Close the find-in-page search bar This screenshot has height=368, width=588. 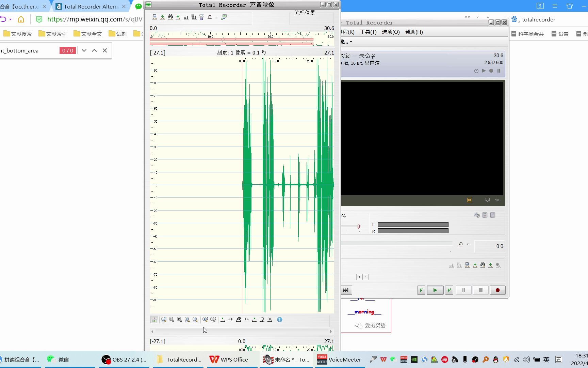pyautogui.click(x=105, y=50)
